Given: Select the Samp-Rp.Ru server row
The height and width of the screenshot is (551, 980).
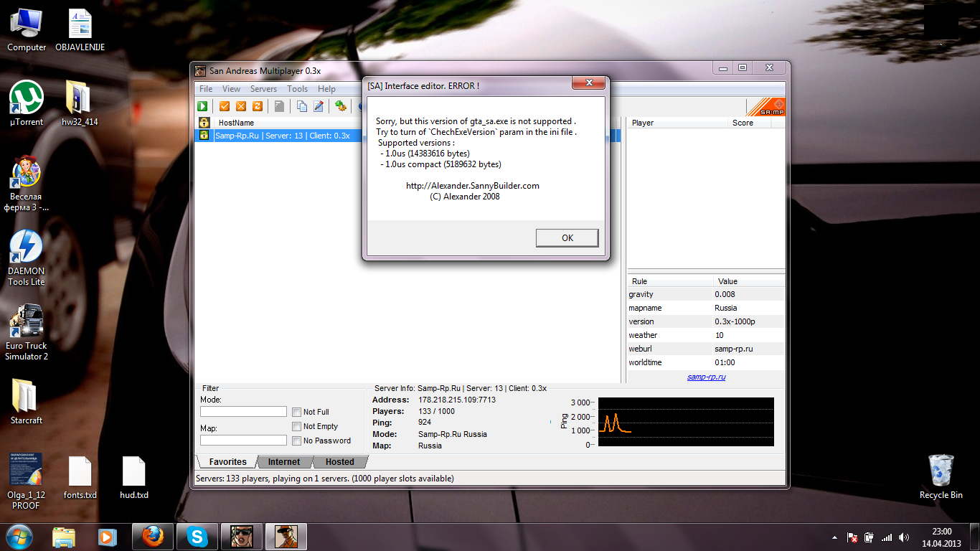Looking at the screenshot, I should pyautogui.click(x=407, y=136).
